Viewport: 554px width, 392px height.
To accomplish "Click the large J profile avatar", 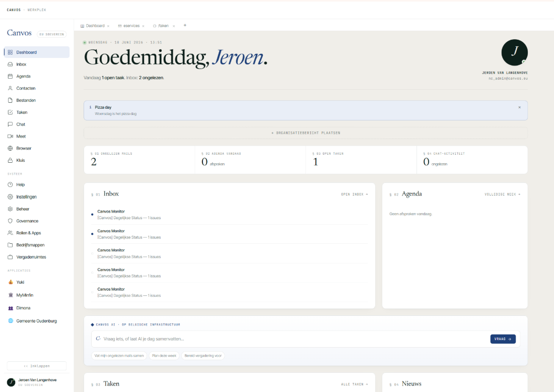I will click(514, 52).
